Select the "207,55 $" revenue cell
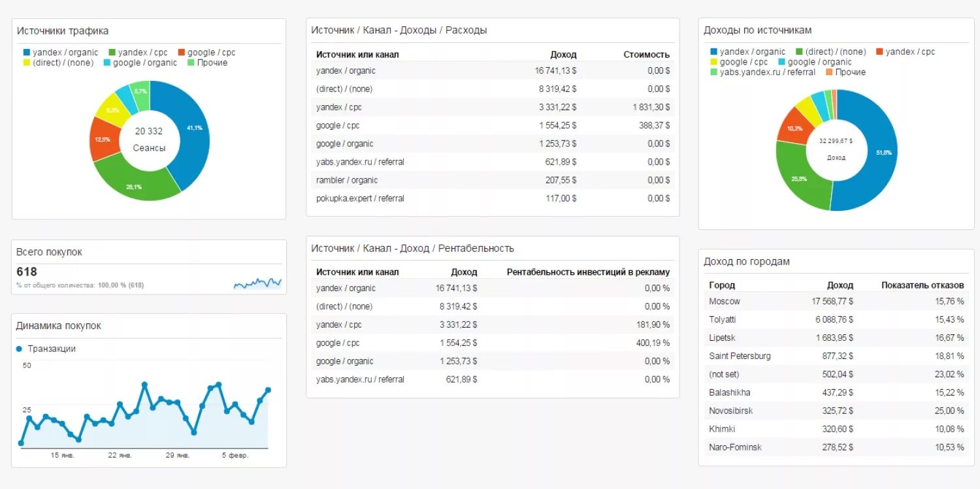This screenshot has width=980, height=489. 561,180
